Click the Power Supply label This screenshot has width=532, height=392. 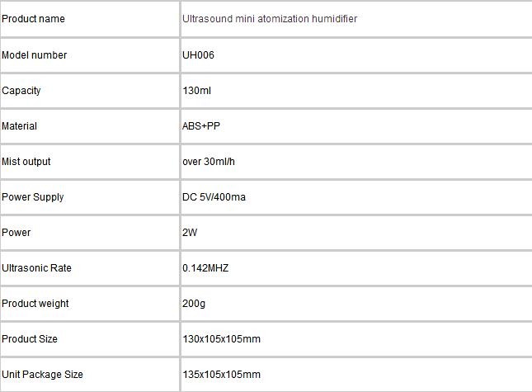coord(33,197)
